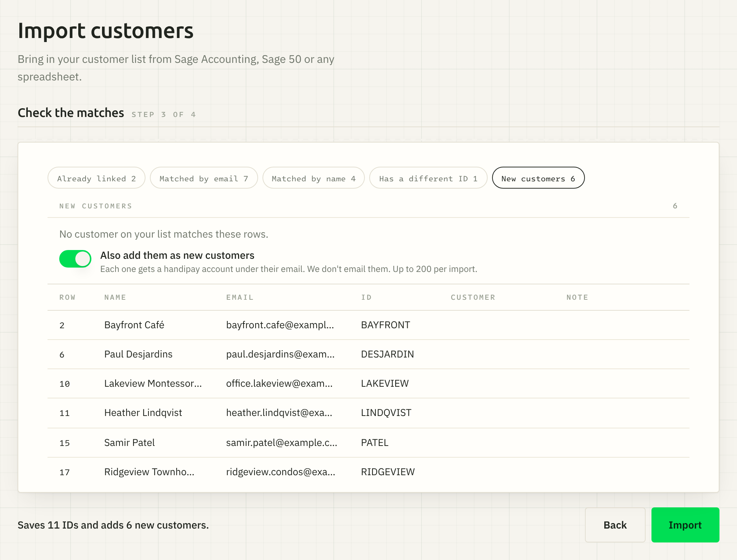This screenshot has height=560, width=737.
Task: Open the 'Already linked 2' filter tab
Action: (97, 178)
